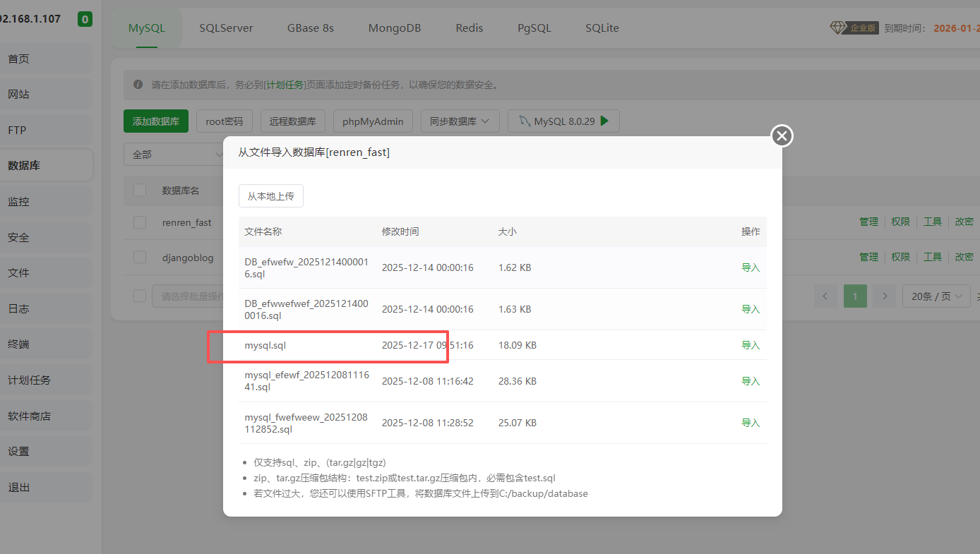The height and width of the screenshot is (554, 980).
Task: Switch to the SQLite tab
Action: (602, 28)
